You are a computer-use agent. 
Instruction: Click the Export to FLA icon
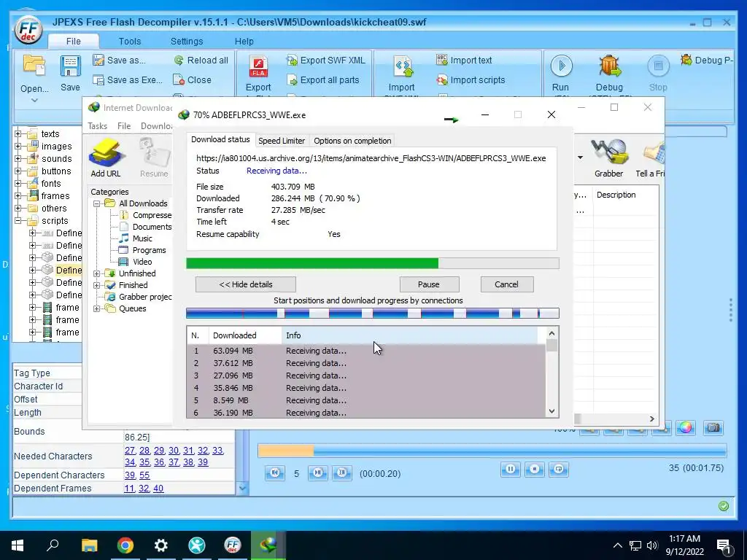[258, 66]
